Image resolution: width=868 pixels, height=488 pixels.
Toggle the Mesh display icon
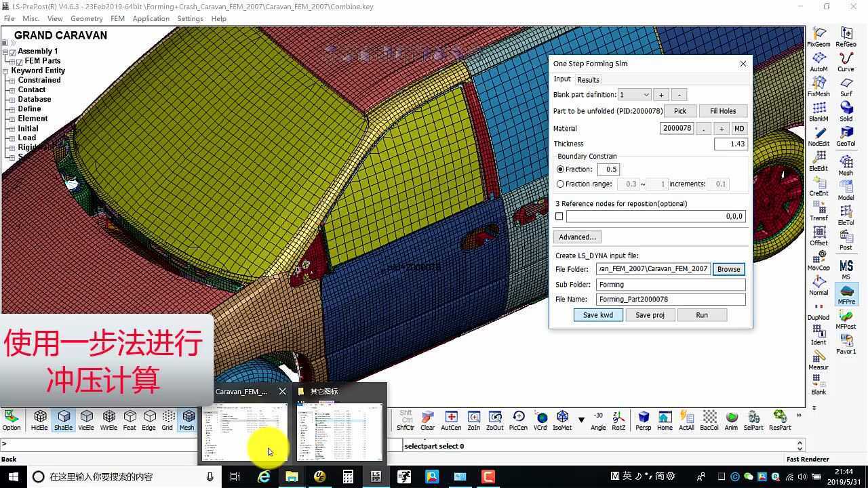(186, 419)
